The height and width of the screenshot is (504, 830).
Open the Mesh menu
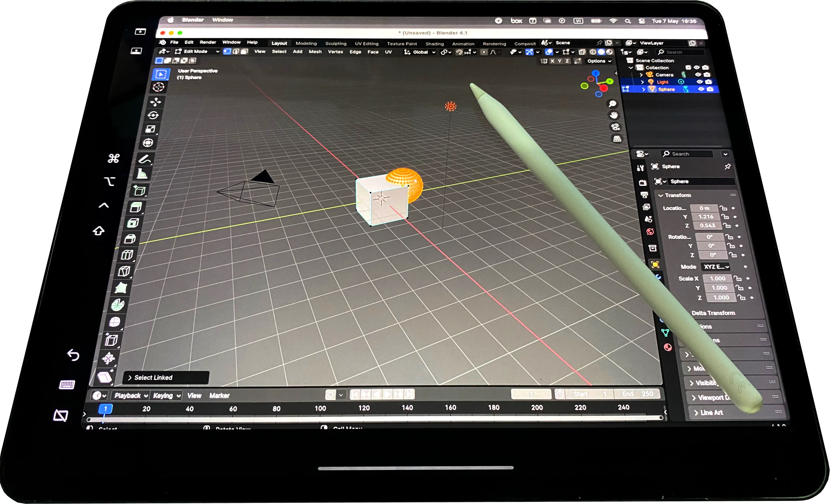click(315, 52)
